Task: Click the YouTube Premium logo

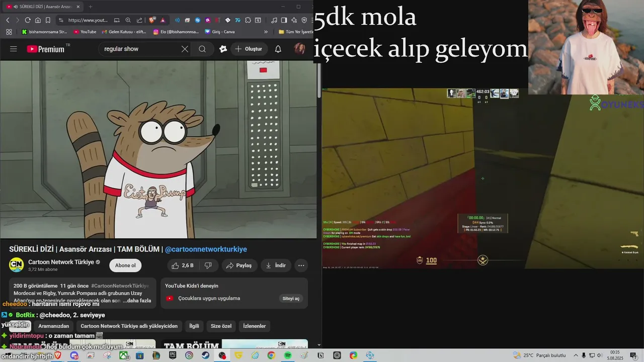Action: pos(46,49)
